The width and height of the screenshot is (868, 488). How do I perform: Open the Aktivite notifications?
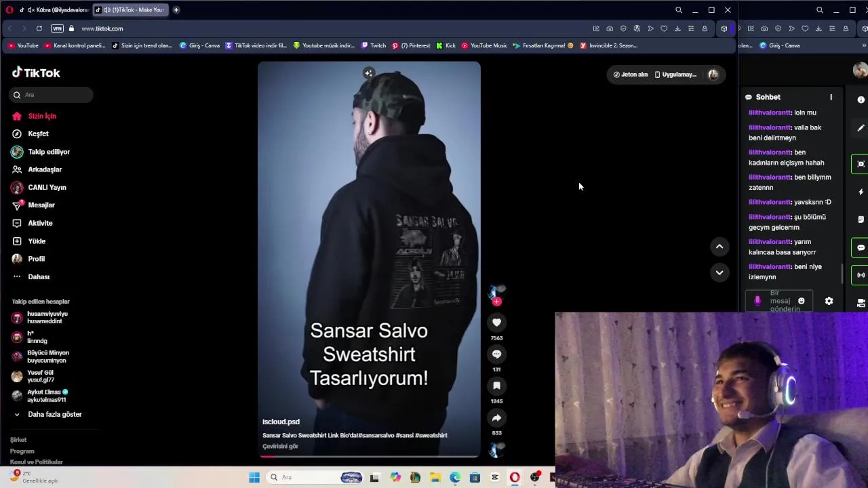point(32,223)
